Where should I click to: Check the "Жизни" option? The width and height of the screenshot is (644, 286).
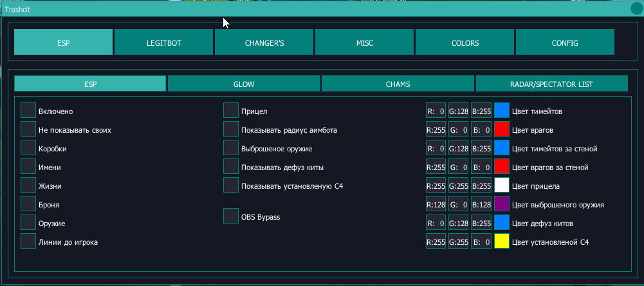pos(28,186)
